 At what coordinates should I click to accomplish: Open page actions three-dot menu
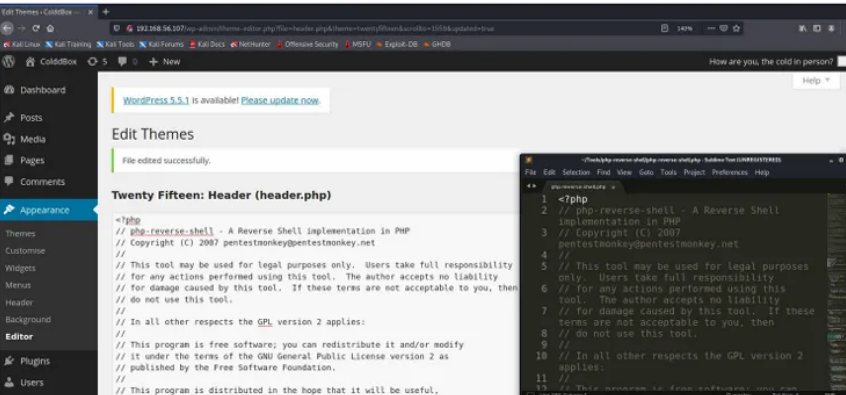point(711,29)
